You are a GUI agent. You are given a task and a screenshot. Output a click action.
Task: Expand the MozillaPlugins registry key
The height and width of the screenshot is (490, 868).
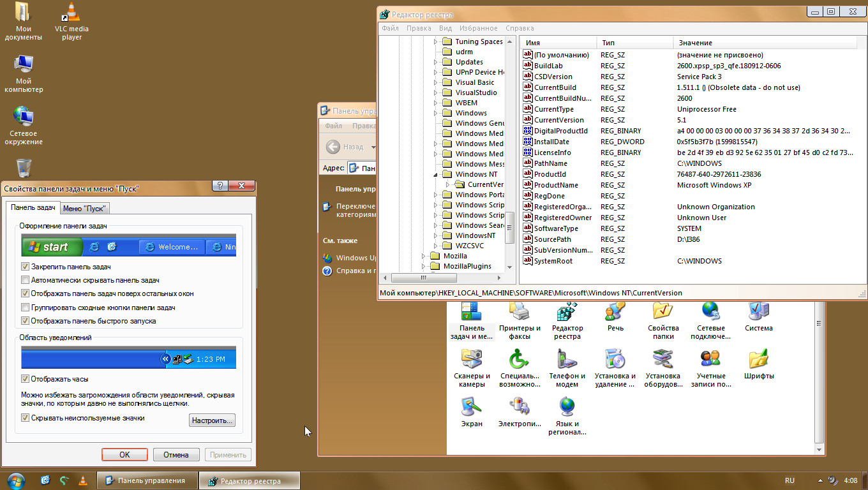(424, 266)
